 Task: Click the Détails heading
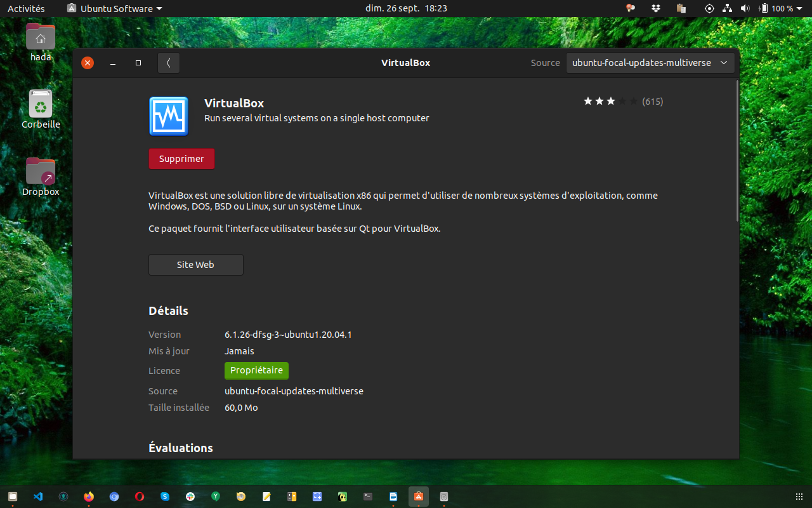168,311
